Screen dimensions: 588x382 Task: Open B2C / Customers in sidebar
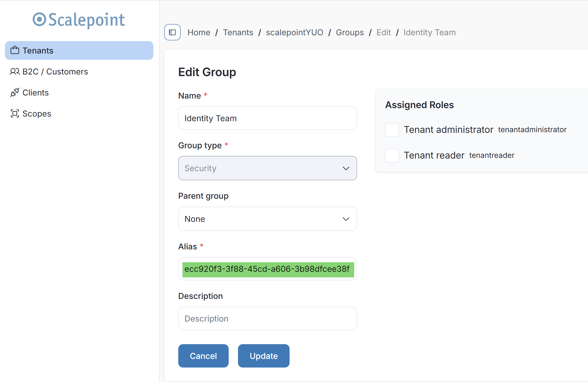pyautogui.click(x=55, y=71)
